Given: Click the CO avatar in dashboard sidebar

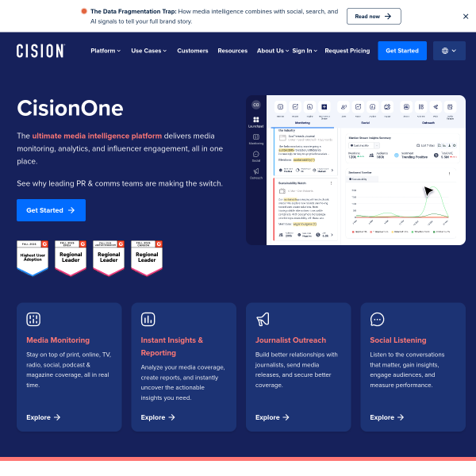Looking at the screenshot, I should 256,105.
